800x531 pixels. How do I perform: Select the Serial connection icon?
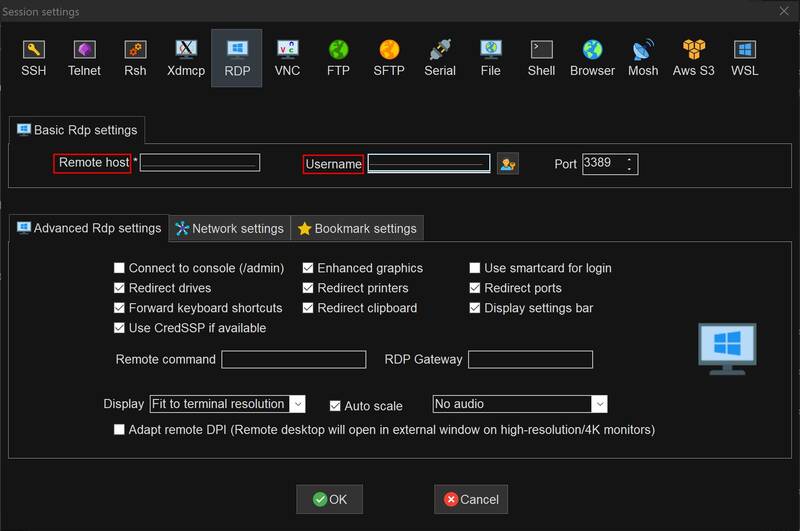pyautogui.click(x=440, y=58)
